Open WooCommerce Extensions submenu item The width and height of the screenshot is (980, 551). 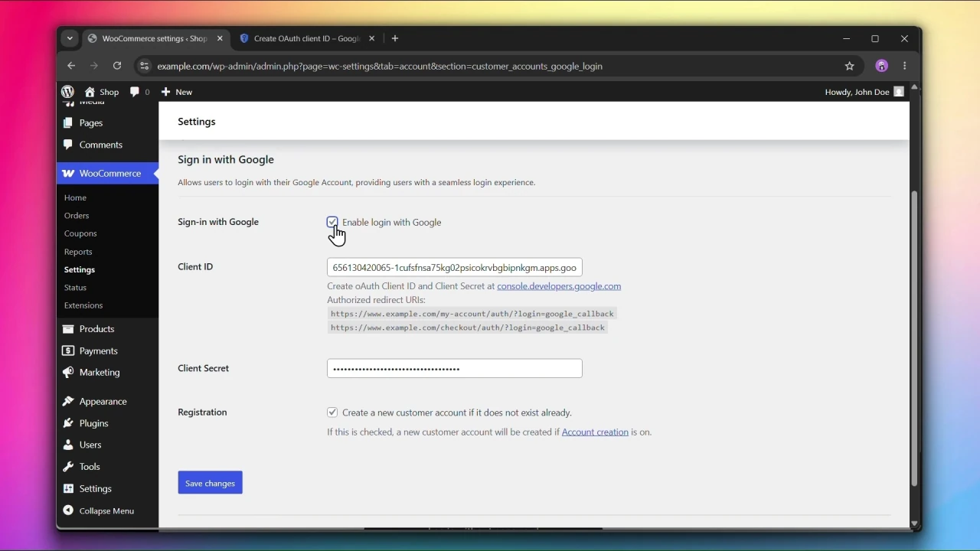(x=83, y=305)
